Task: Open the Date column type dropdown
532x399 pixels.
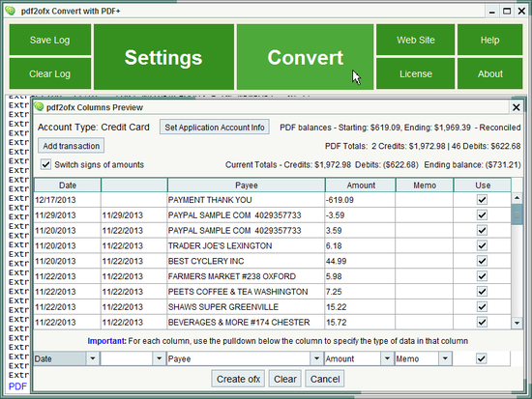Action: point(92,358)
